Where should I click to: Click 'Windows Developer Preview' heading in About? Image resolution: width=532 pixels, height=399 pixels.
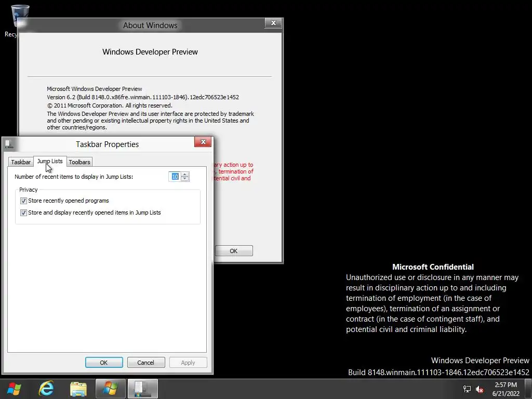[150, 52]
